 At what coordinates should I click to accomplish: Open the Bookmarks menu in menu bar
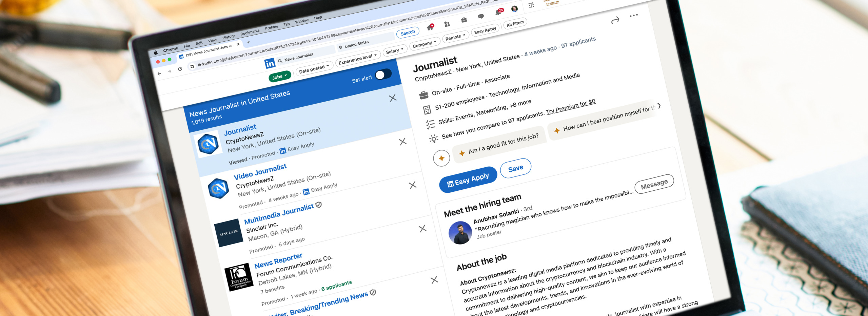click(x=250, y=33)
